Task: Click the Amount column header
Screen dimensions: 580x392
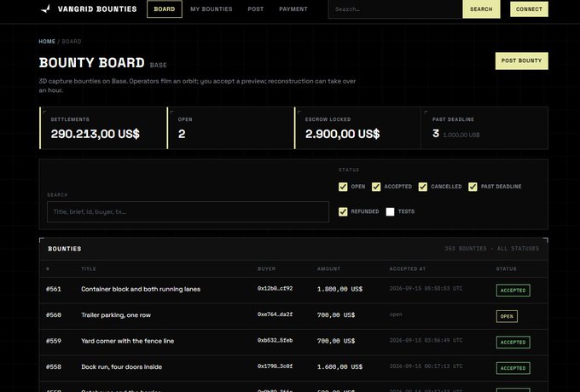Action: tap(328, 268)
